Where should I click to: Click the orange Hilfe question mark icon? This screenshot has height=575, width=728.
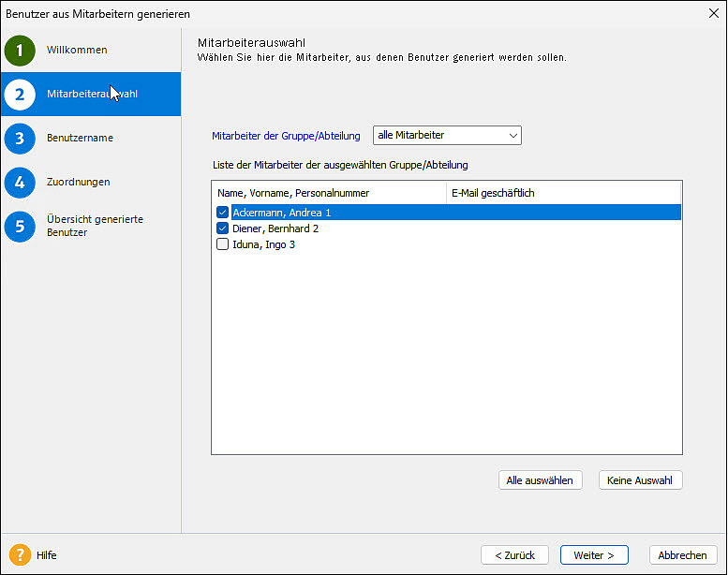click(x=20, y=555)
